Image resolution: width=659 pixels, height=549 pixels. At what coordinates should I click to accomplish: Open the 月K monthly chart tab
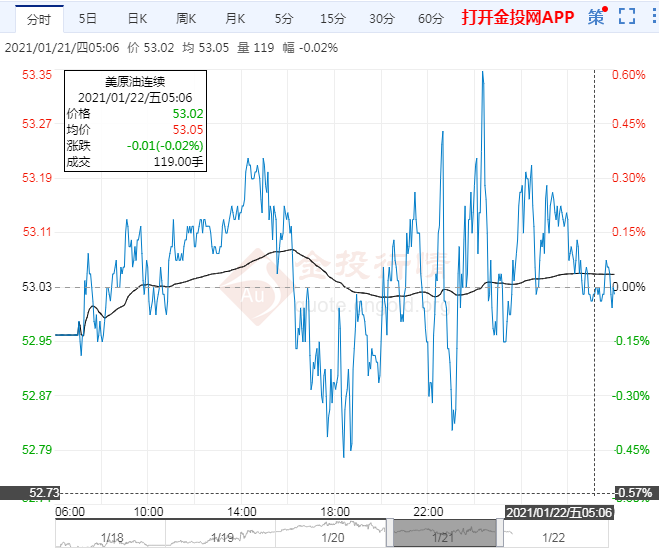pos(235,18)
